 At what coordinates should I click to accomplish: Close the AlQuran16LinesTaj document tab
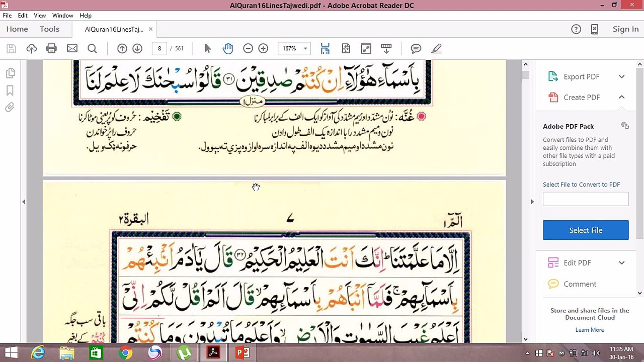[x=150, y=29]
